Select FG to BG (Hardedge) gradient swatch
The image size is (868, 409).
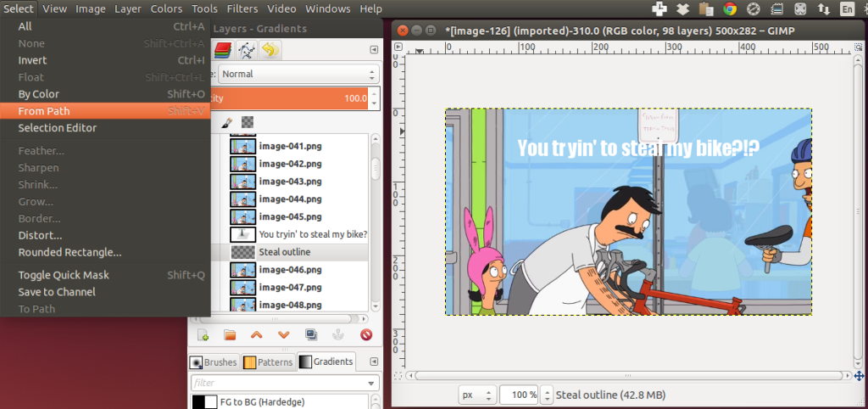204,402
